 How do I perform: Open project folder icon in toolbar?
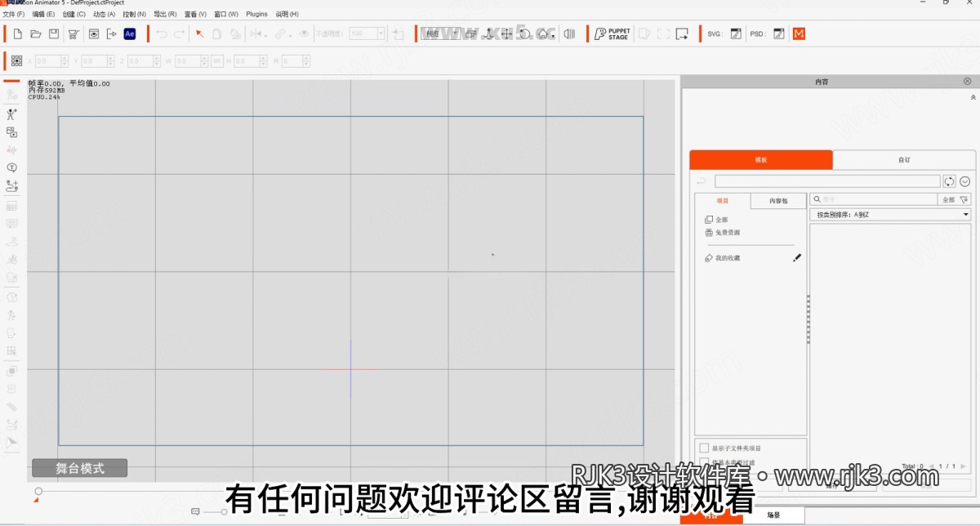click(35, 34)
